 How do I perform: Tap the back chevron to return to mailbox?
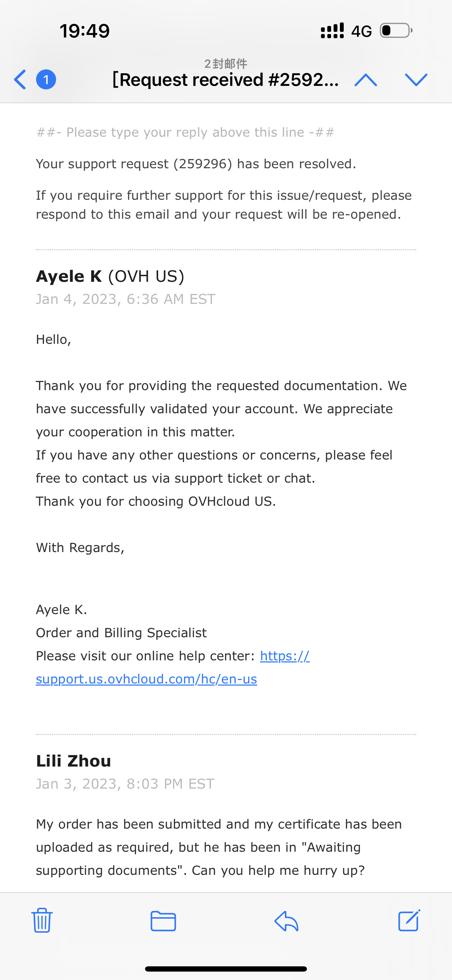(20, 80)
